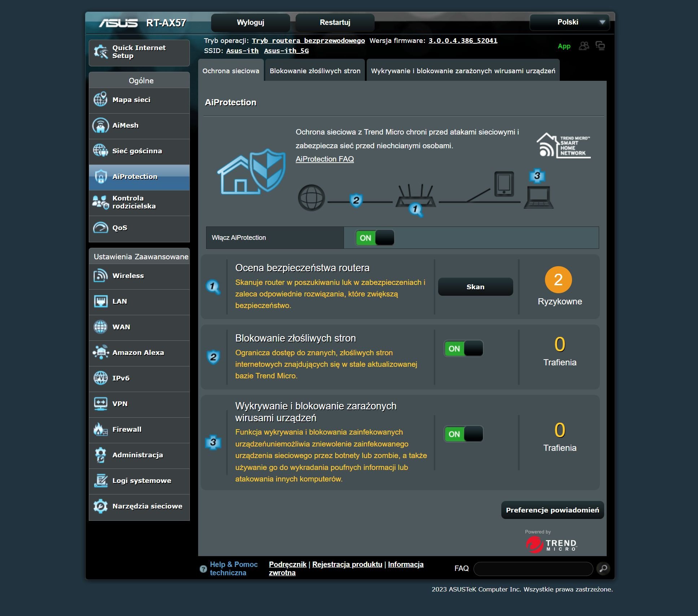Switch to Ochrona sieciowa tab
This screenshot has width=698, height=616.
click(231, 71)
